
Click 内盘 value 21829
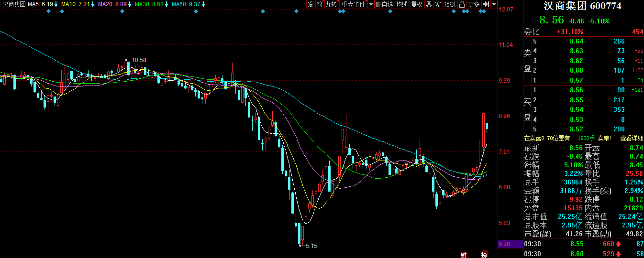coord(633,208)
